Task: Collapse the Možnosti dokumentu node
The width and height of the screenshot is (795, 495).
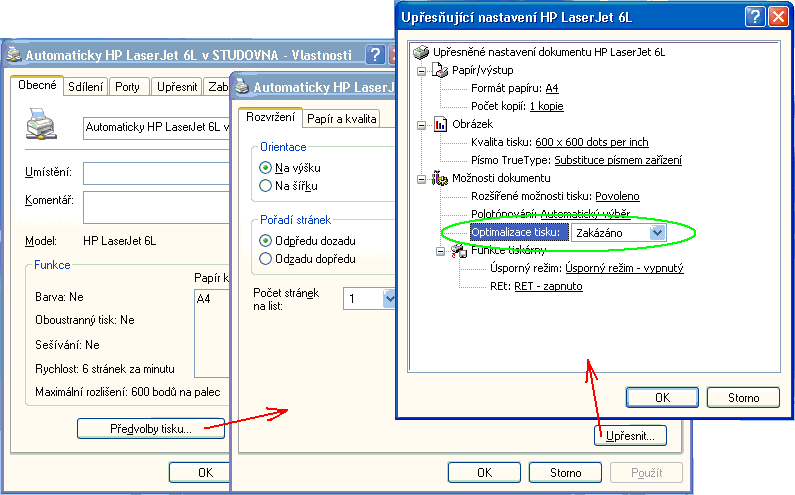Action: pos(421,179)
